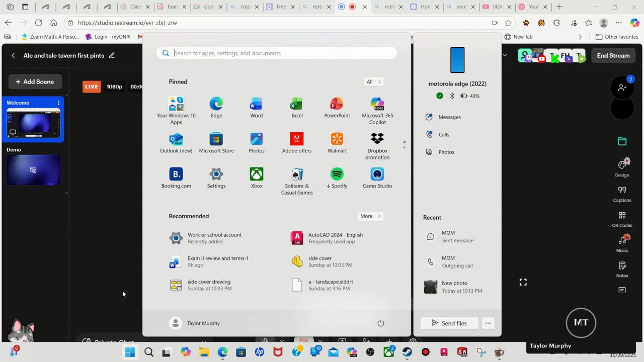Open File Explorer from the taskbar
Screen dimensions: 644x362
(x=204, y=352)
